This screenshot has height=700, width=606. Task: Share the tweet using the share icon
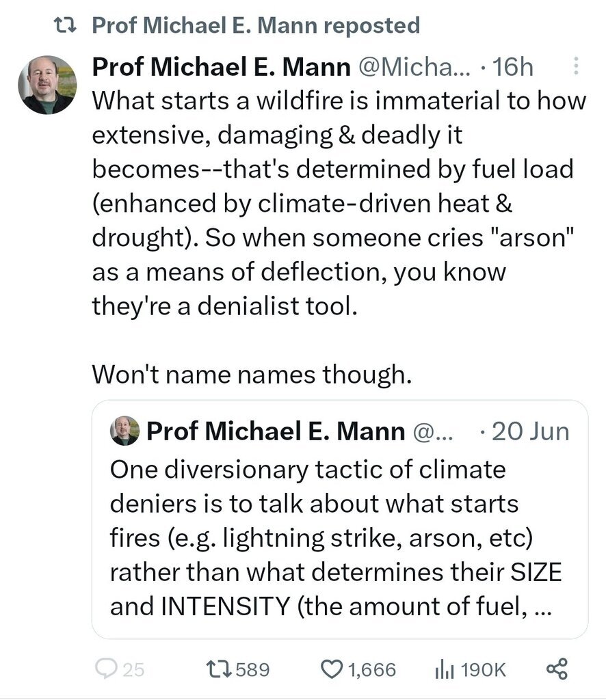557,669
